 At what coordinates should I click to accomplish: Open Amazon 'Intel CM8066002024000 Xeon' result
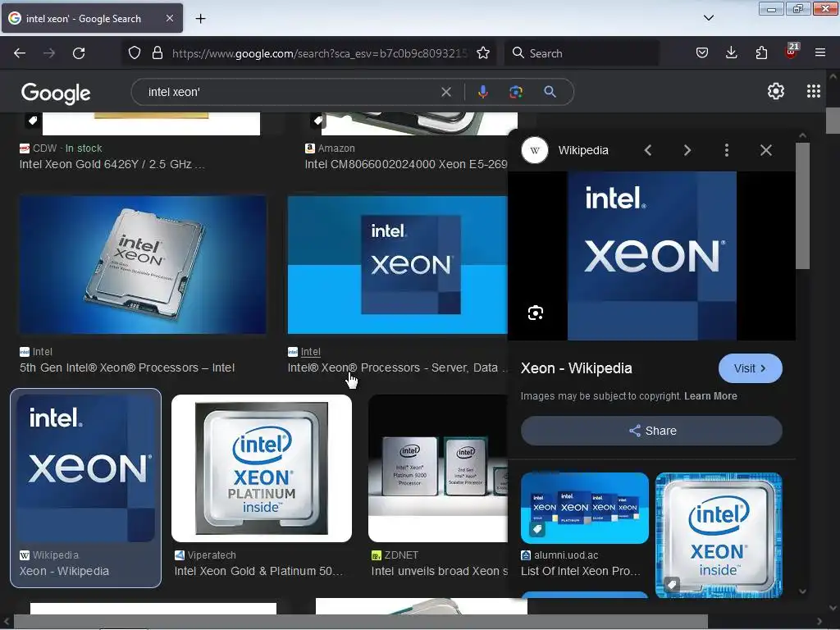(405, 164)
